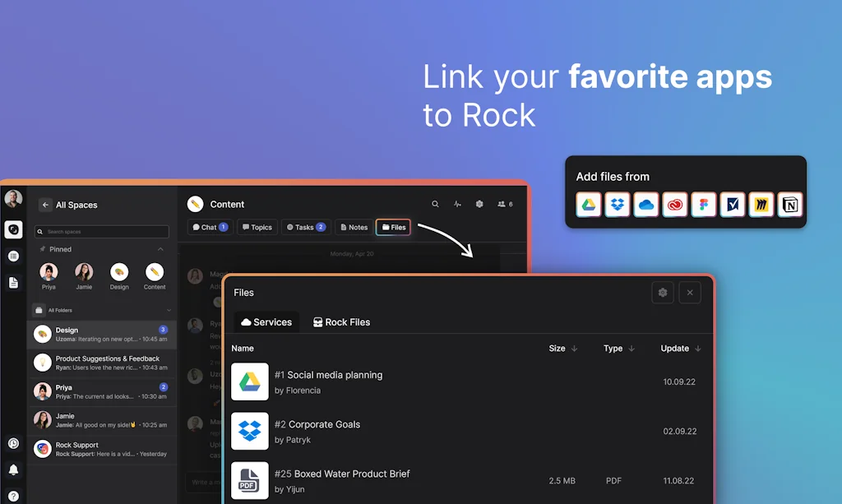Open the Type column sort arrow
Image resolution: width=842 pixels, height=504 pixels.
tap(631, 348)
